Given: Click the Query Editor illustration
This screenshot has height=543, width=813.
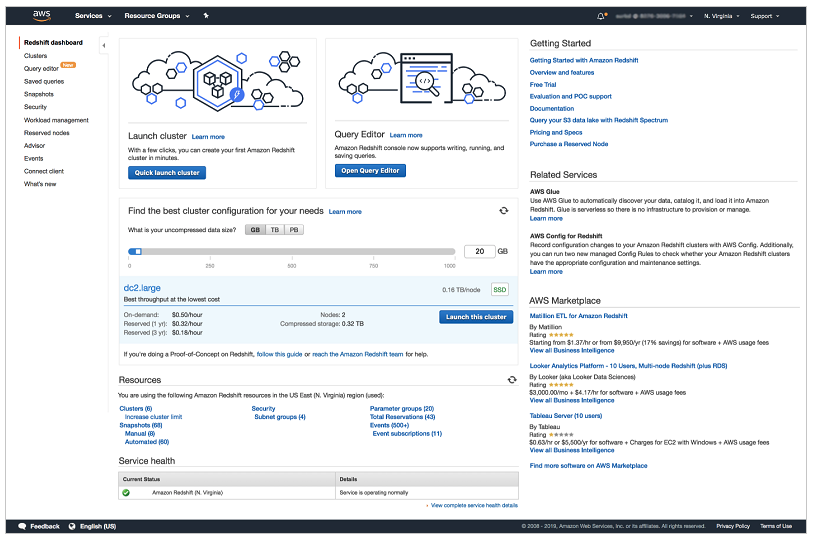Looking at the screenshot, I should (x=422, y=79).
